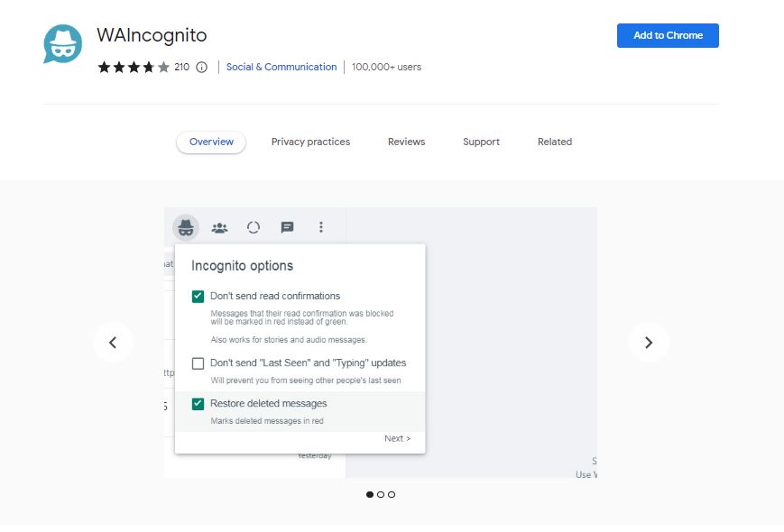Screen dimensions: 784x532
Task: Open the Overview tab
Action: click(x=211, y=142)
